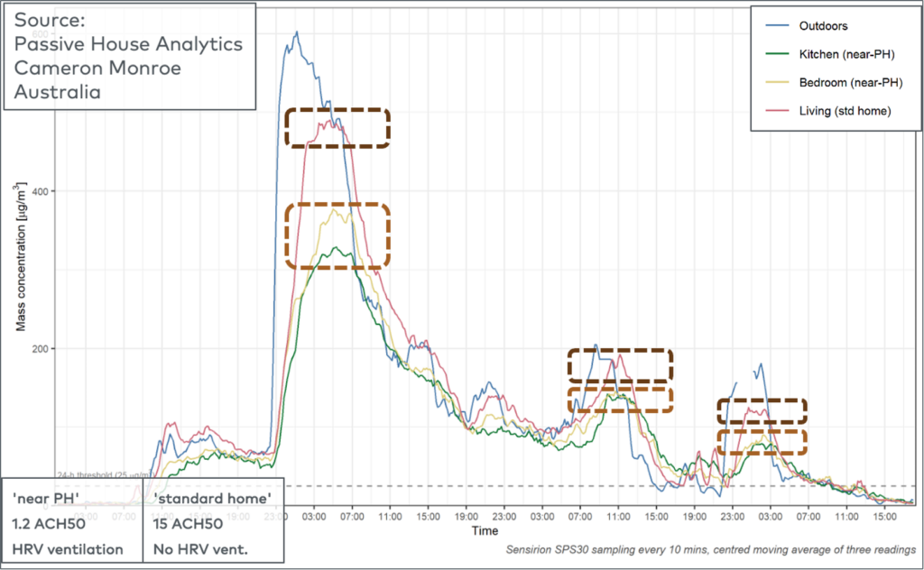The image size is (924, 570).
Task: Select the Outdoors legend label
Action: [x=823, y=26]
